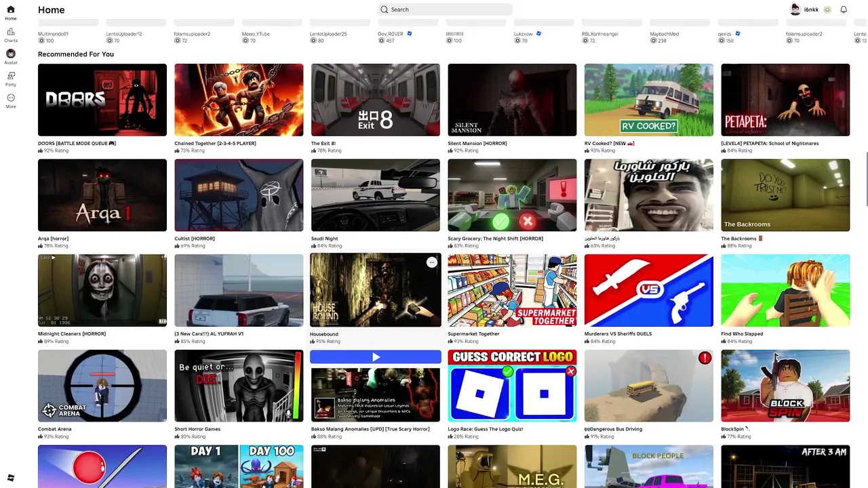
Task: Click the thumbs-up icon under DOORS
Action: point(41,150)
